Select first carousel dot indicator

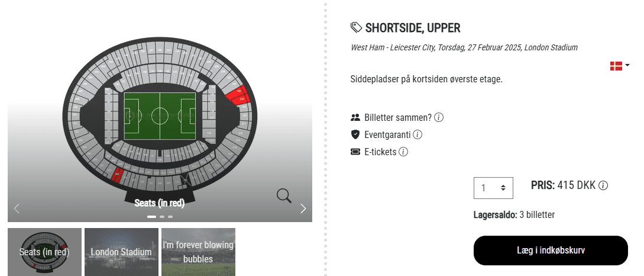click(152, 217)
